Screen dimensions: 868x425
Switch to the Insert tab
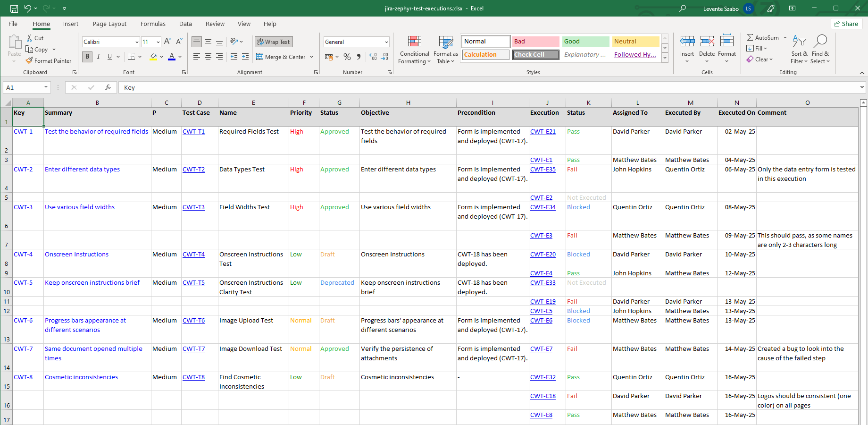(71, 24)
